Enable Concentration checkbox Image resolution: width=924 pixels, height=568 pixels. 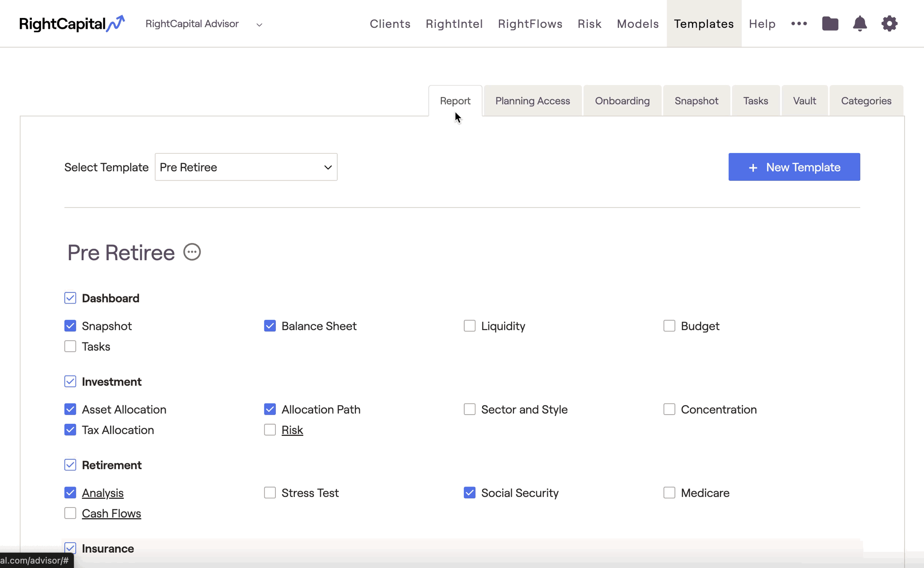(x=669, y=409)
